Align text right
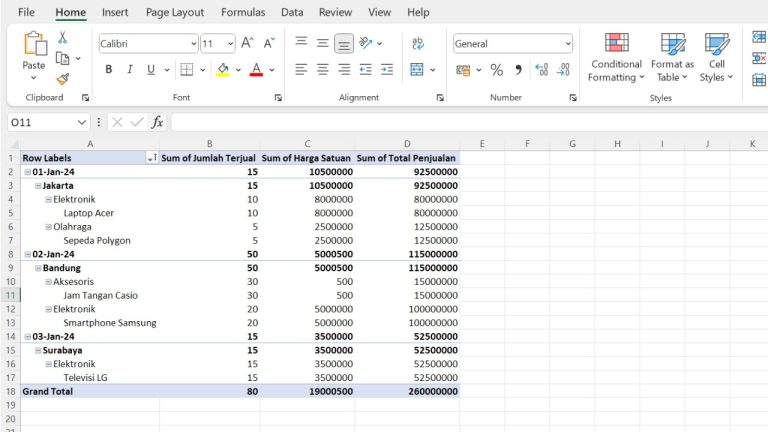Screen dimensions: 768x432 [344, 70]
